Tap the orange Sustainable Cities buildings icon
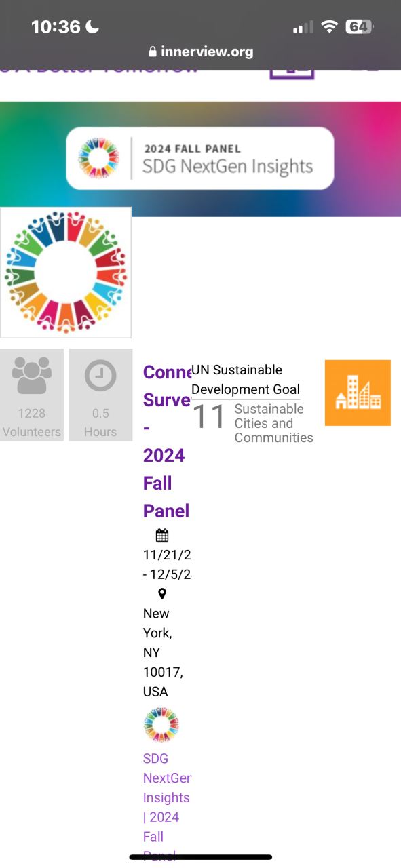Screen dimensions: 401x868 (358, 393)
